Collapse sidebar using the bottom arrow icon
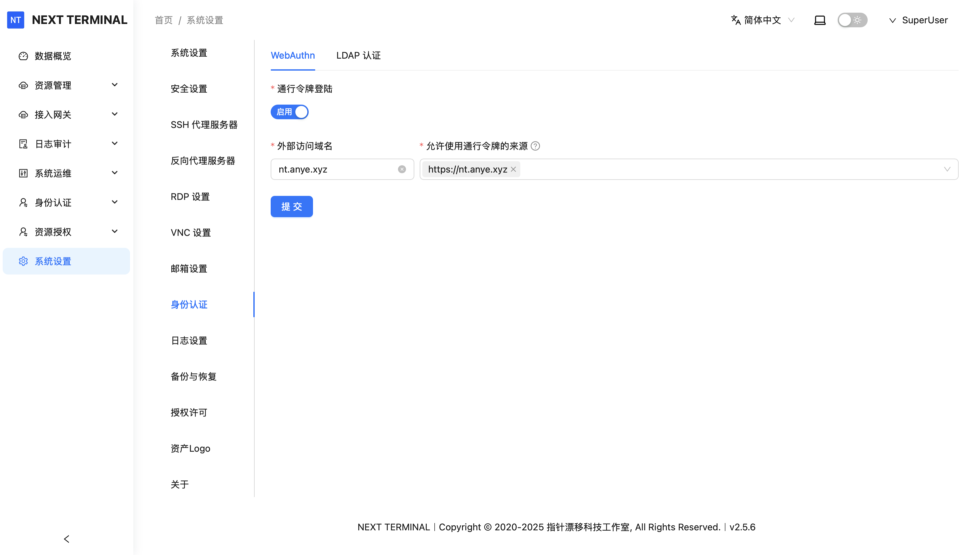 click(66, 539)
